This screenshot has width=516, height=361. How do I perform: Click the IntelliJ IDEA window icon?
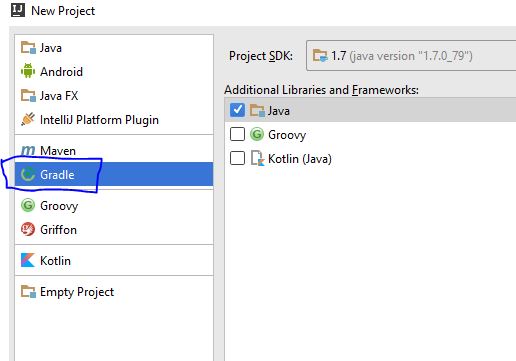[x=18, y=10]
